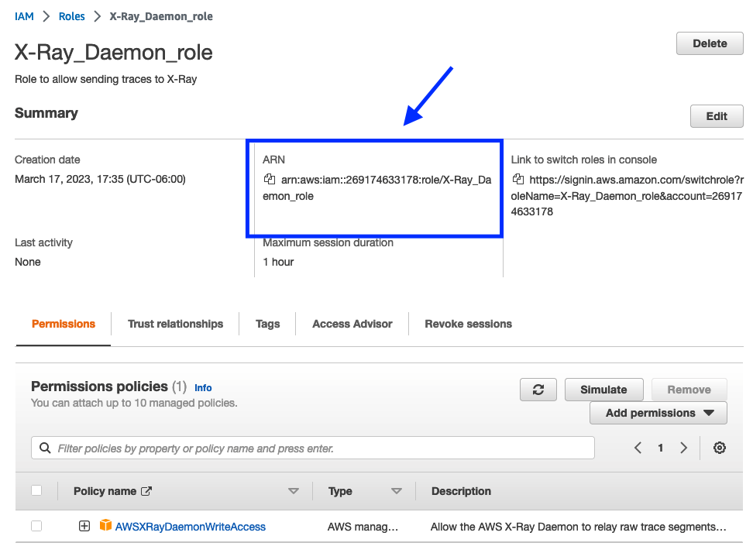
Task: Click the 'March 17, 2023, 17:35' creation date
Action: [100, 179]
